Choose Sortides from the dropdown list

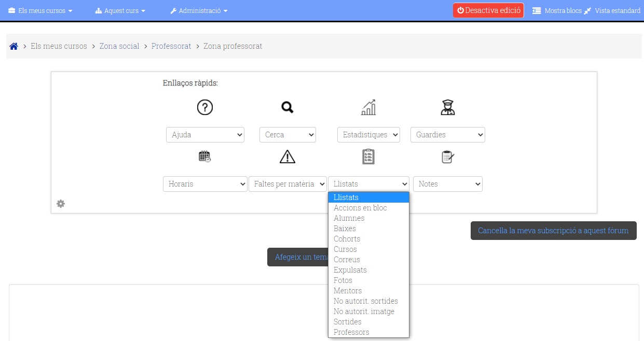click(x=368, y=322)
